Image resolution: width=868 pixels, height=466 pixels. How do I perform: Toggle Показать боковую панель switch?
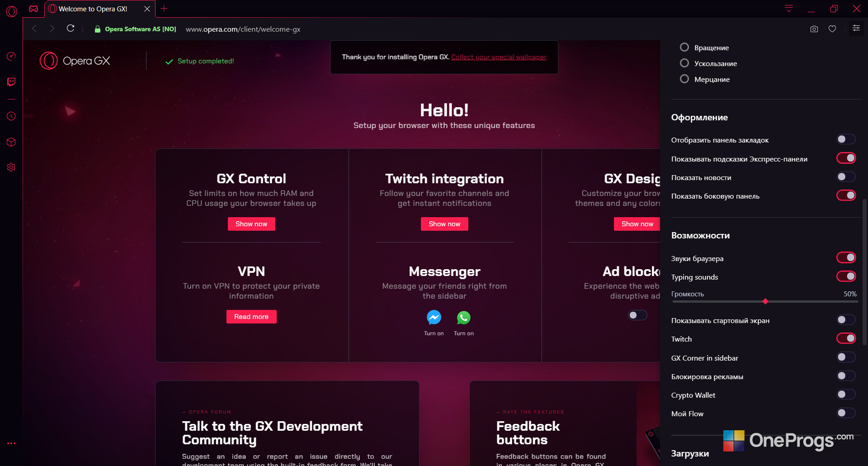pyautogui.click(x=846, y=195)
